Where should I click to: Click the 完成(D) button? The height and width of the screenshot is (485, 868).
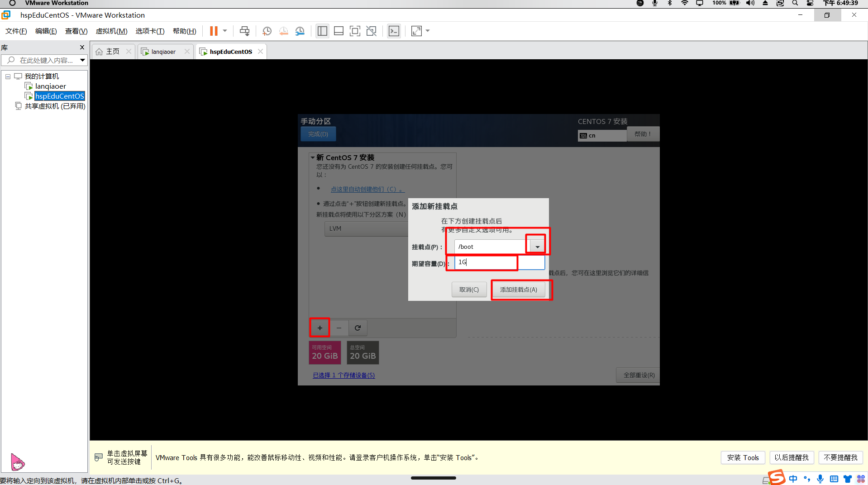click(x=318, y=134)
